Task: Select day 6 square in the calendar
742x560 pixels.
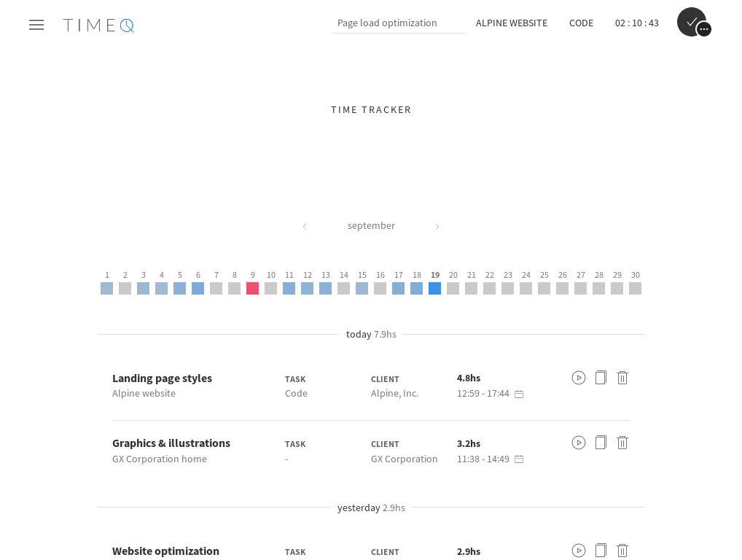Action: click(x=198, y=288)
